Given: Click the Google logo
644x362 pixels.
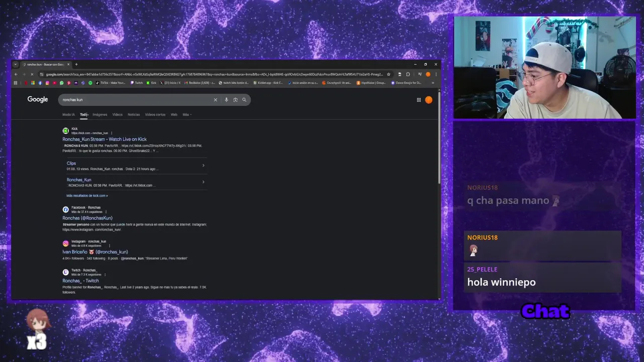Looking at the screenshot, I should pyautogui.click(x=38, y=100).
